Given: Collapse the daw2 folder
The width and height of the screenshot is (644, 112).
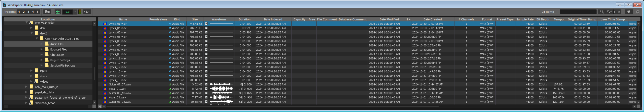Looking at the screenshot, I should tap(32, 33).
